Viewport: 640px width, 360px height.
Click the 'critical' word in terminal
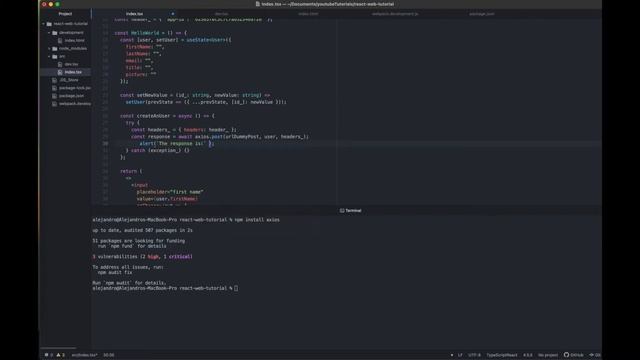click(180, 257)
